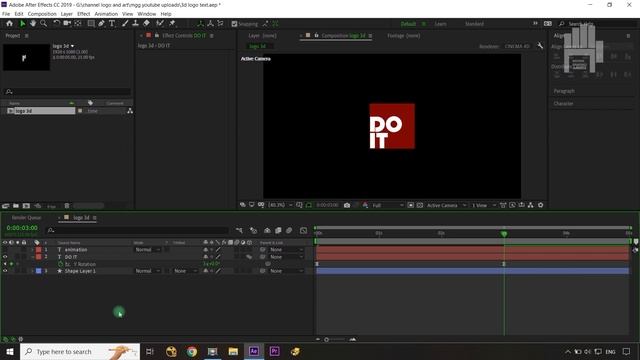Open Shape Layer 1 track matte dropdown
The image size is (640, 360).
tap(184, 271)
